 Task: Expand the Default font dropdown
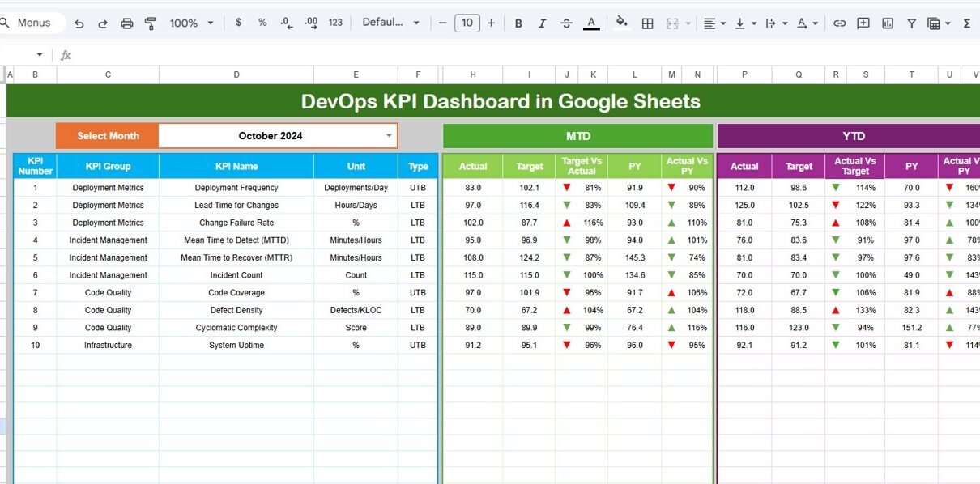389,23
